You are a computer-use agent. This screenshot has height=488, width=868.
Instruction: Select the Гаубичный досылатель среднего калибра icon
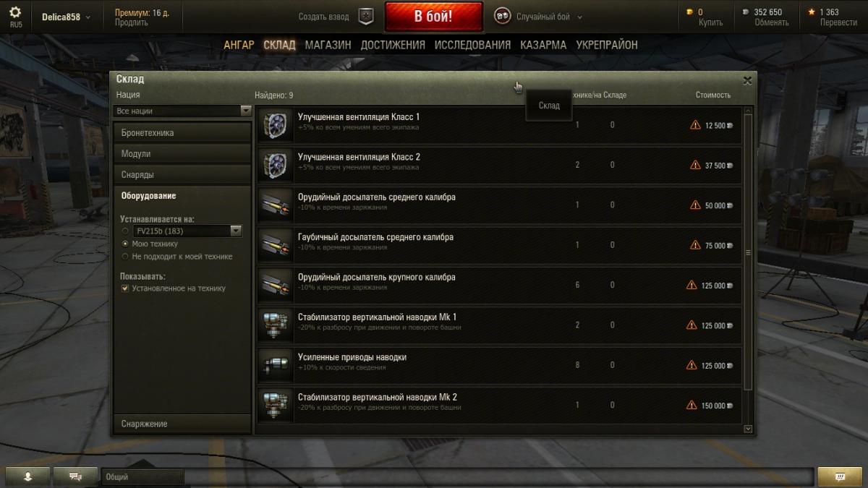275,245
